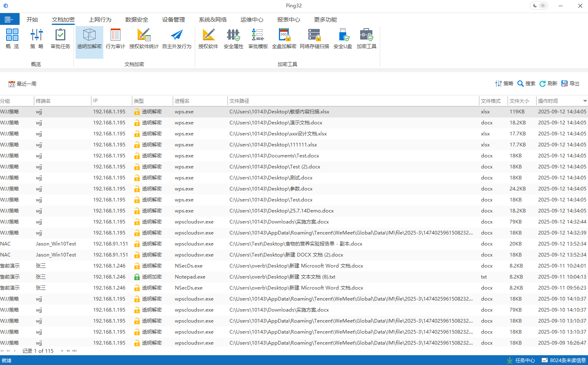
Task: Click the 导出 export button
Action: [570, 84]
